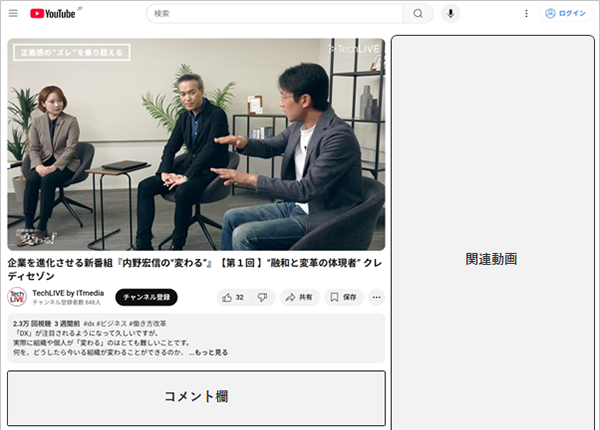The height and width of the screenshot is (430, 600).
Task: Subscribe using the チャンネル登録 button
Action: point(146,297)
